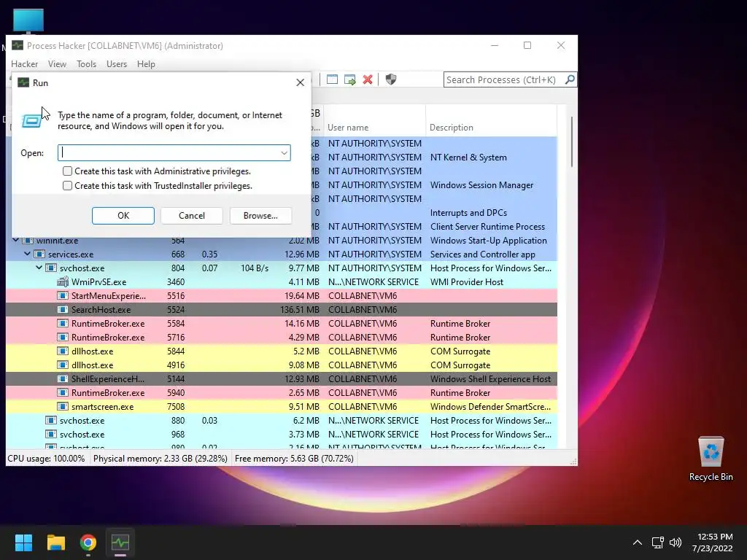The image size is (747, 560).
Task: Open the Hacker menu
Action: [24, 64]
